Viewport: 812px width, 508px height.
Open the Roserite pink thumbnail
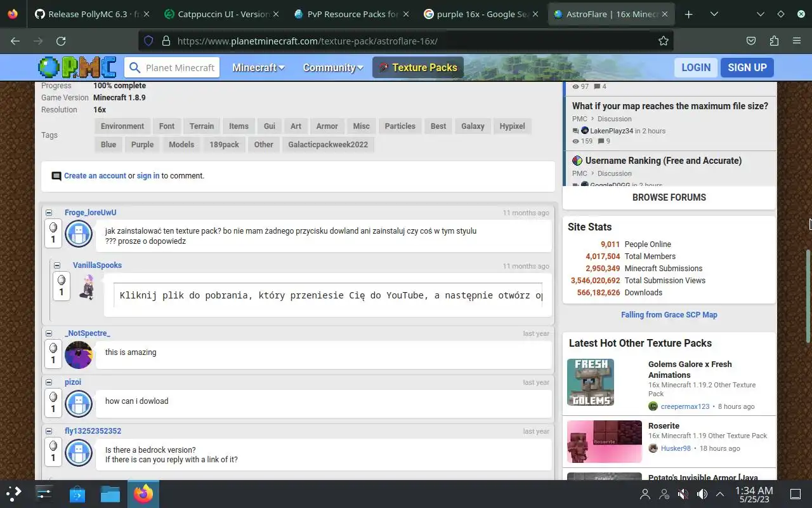tap(605, 441)
